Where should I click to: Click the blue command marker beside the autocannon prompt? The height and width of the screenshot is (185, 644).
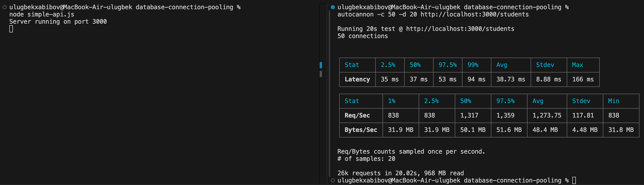[x=333, y=7]
